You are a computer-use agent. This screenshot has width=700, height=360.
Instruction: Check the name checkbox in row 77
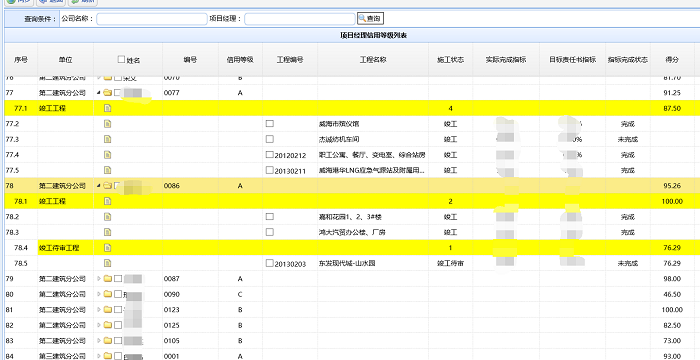117,93
